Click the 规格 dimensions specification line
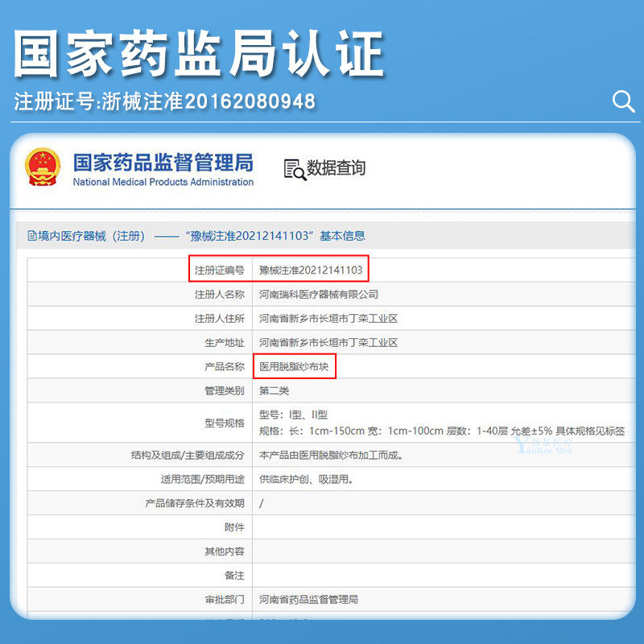 (x=442, y=431)
